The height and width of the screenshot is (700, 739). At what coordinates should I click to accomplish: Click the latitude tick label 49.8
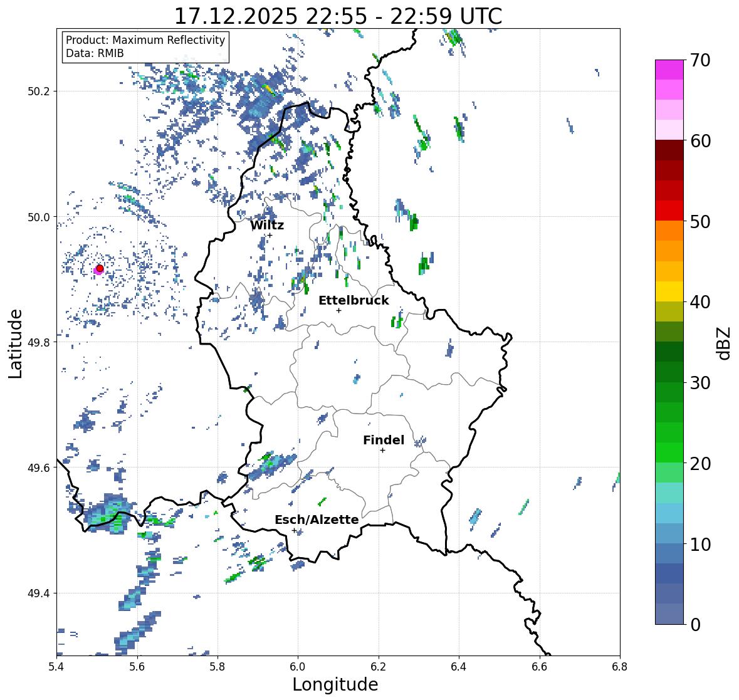click(39, 342)
